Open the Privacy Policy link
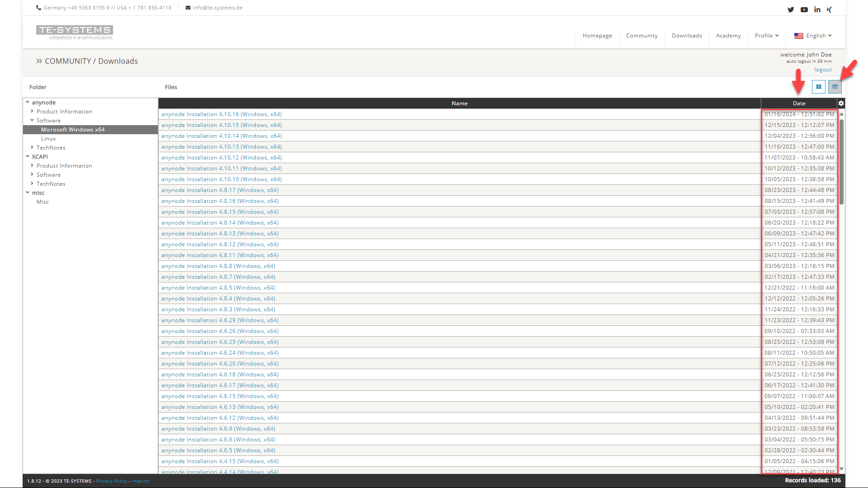 pos(111,481)
